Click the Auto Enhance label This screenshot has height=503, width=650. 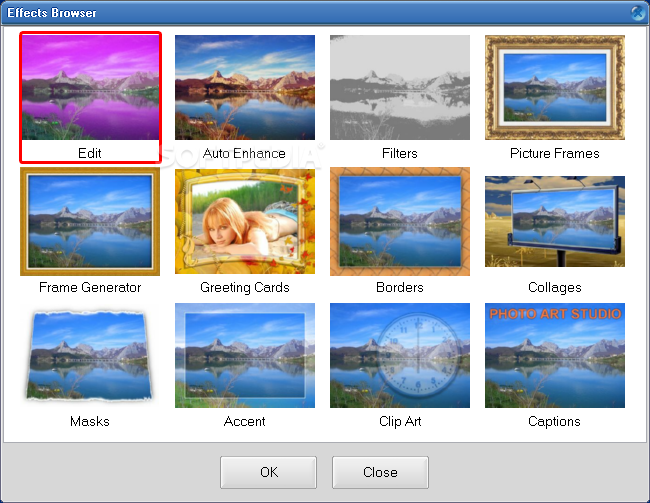click(244, 153)
